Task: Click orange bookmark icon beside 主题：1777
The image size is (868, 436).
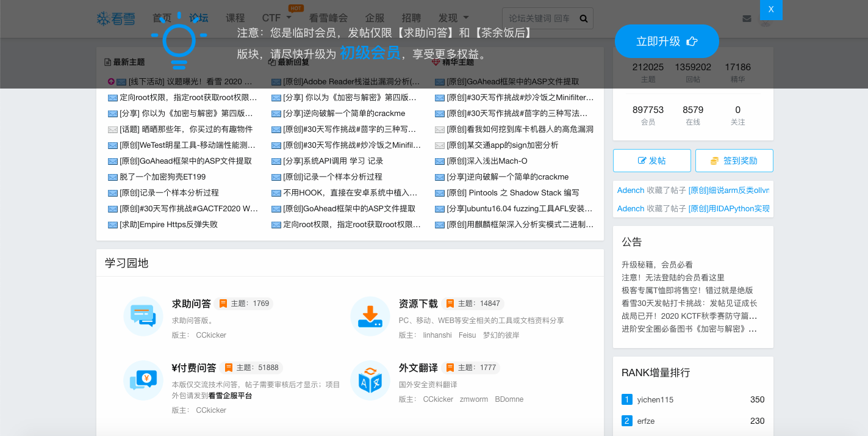Action: pyautogui.click(x=450, y=368)
